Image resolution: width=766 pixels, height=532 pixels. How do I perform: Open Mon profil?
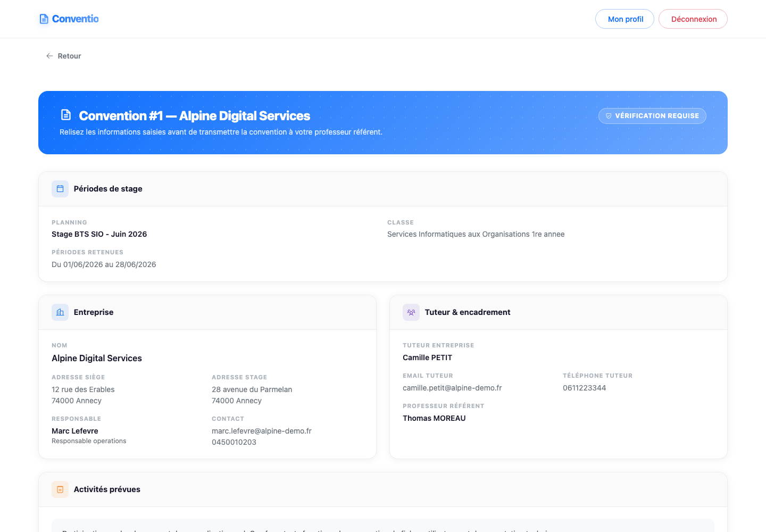point(625,19)
